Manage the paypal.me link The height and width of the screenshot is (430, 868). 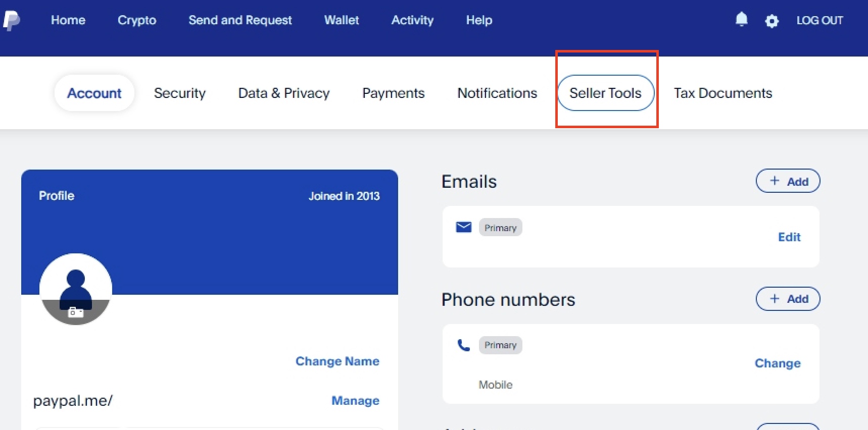coord(355,401)
